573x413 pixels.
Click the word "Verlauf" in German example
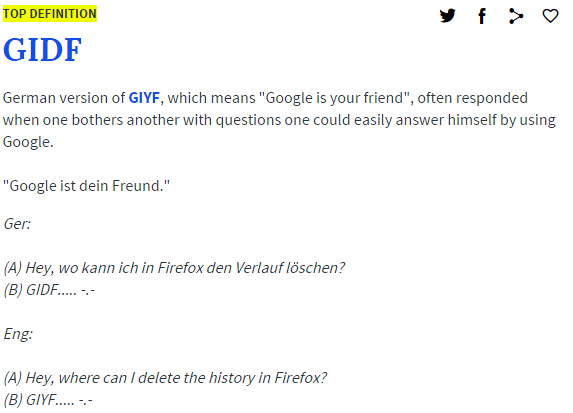pyautogui.click(x=259, y=268)
